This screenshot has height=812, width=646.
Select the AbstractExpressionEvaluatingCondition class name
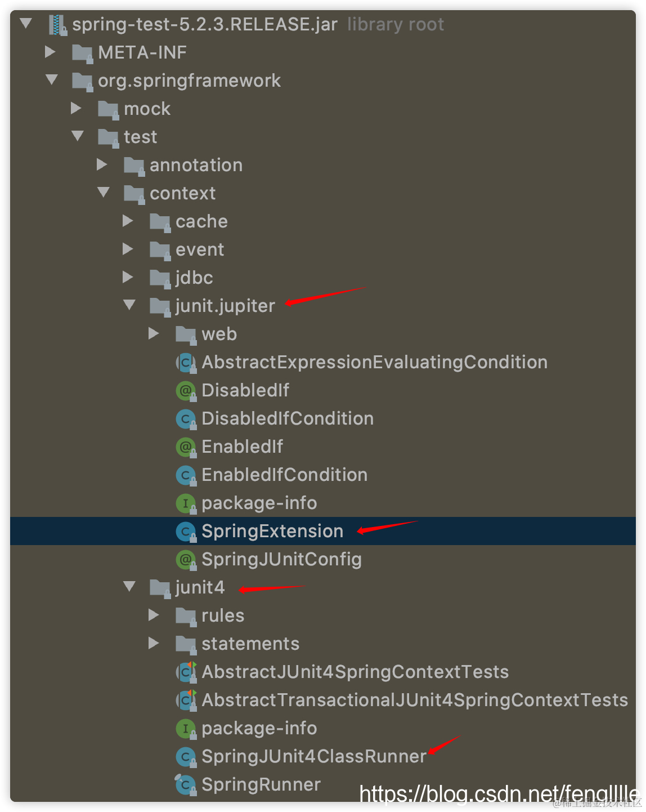(374, 363)
